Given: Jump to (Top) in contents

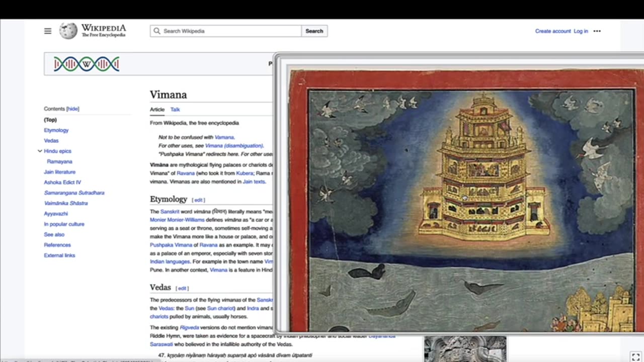Looking at the screenshot, I should [x=50, y=120].
